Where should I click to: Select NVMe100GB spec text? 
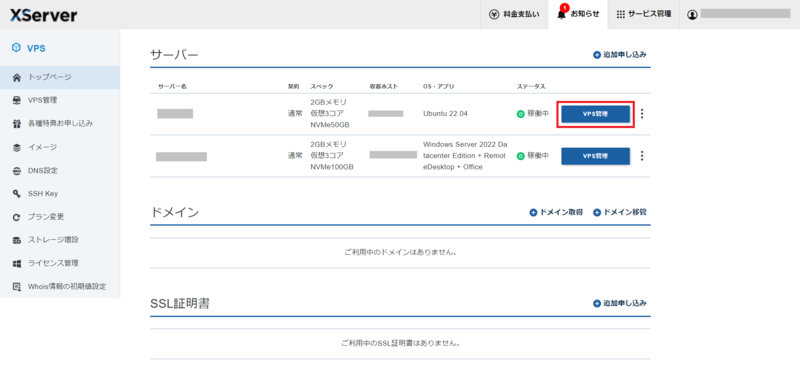(332, 167)
